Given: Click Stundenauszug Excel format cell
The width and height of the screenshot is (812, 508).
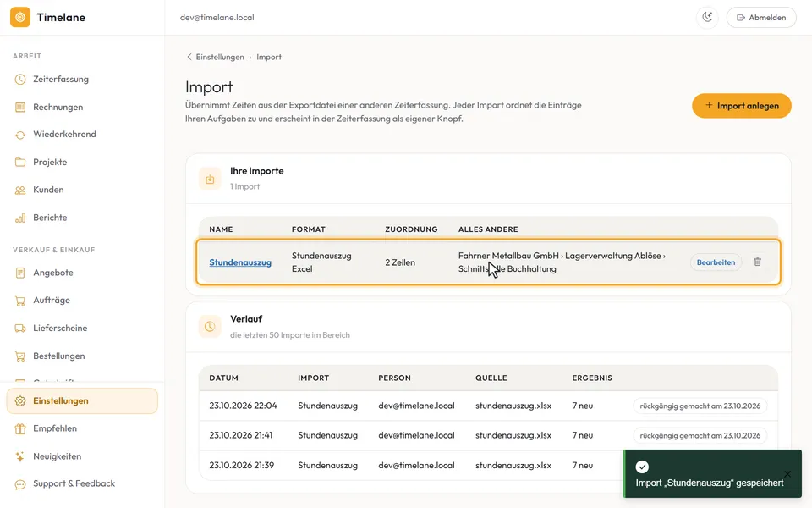Looking at the screenshot, I should coord(321,262).
